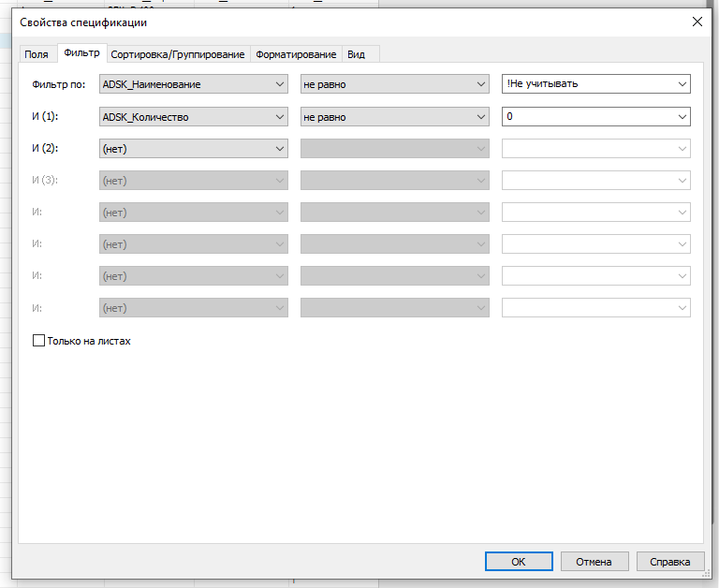The image size is (719, 588).
Task: Enable the Только на листах checkbox
Action: click(x=39, y=341)
